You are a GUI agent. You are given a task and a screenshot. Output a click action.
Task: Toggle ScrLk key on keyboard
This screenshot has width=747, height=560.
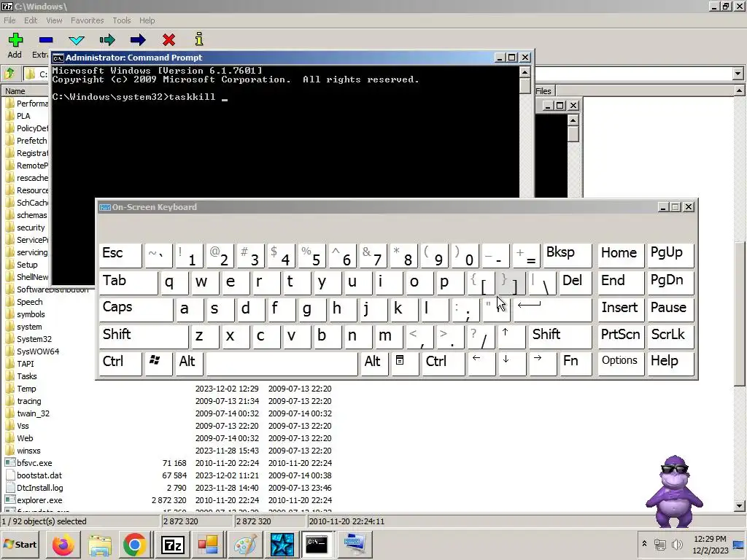click(670, 335)
